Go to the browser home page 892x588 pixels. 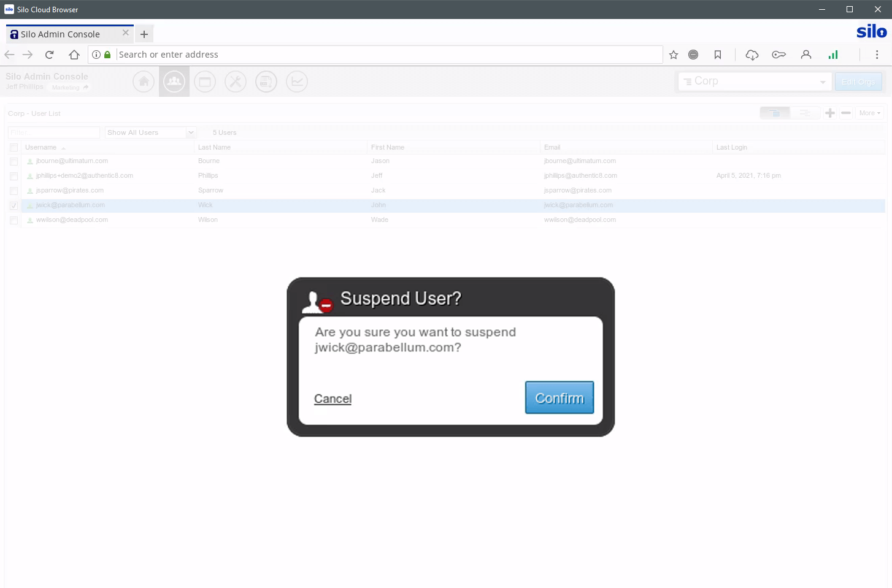pos(74,55)
